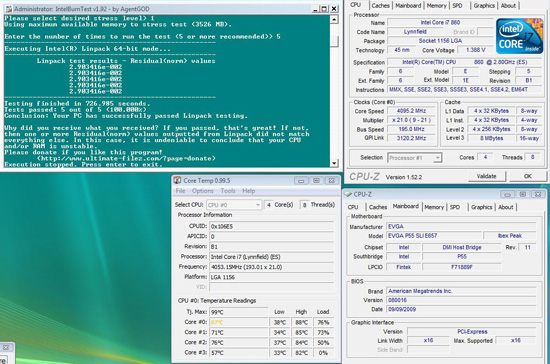Click the Core Voltage value 1.388 V
This screenshot has width=550, height=364.
pos(476,50)
